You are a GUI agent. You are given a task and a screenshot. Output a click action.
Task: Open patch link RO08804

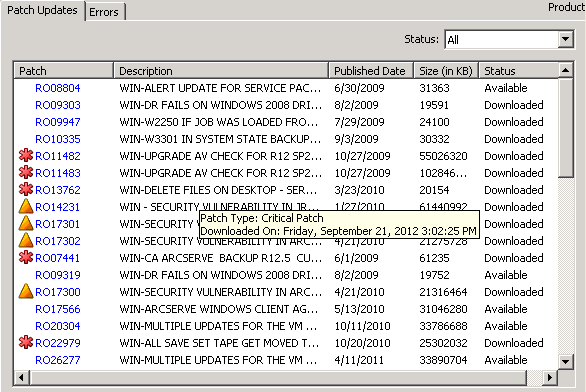click(x=58, y=88)
